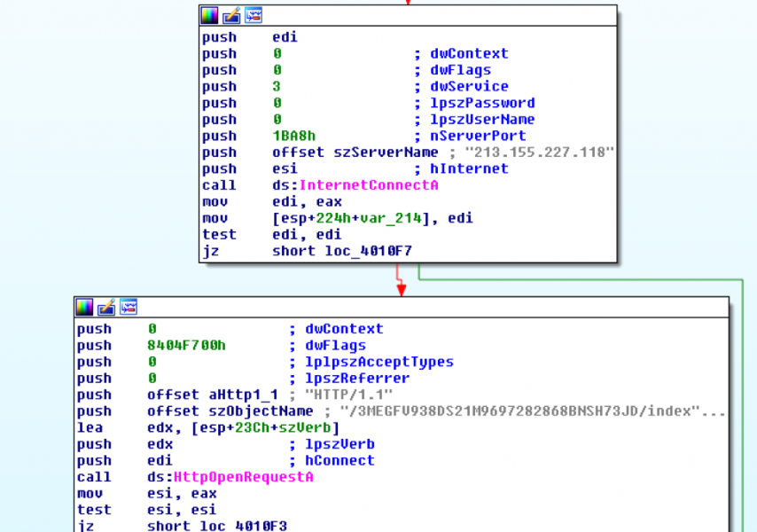Click the lpszVerb comment
The image size is (757, 532).
pyautogui.click(x=339, y=444)
